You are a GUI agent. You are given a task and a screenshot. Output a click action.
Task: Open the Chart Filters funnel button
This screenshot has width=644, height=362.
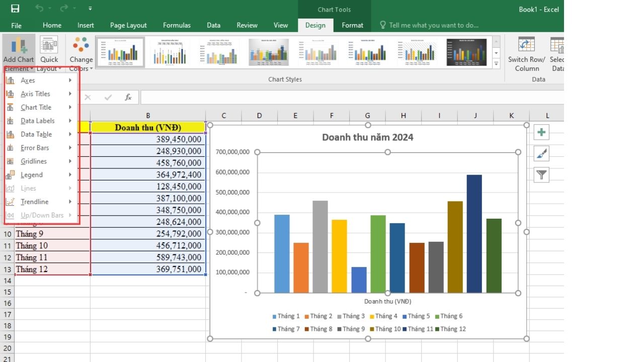tap(541, 175)
